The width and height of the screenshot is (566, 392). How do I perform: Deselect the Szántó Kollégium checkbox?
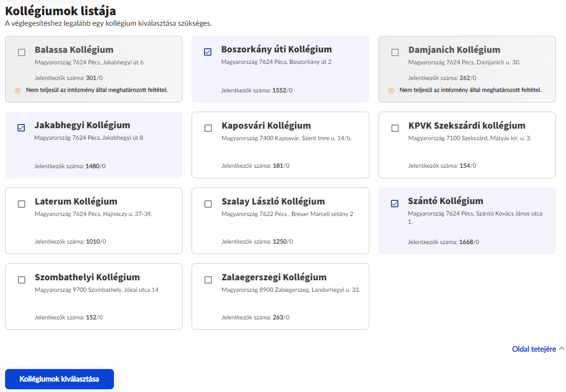[395, 204]
